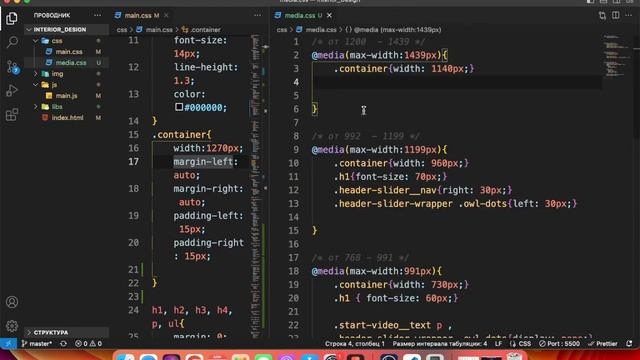The image size is (640, 360).
Task: Click the Строка 4, столбец 1 indicator
Action: [x=355, y=344]
